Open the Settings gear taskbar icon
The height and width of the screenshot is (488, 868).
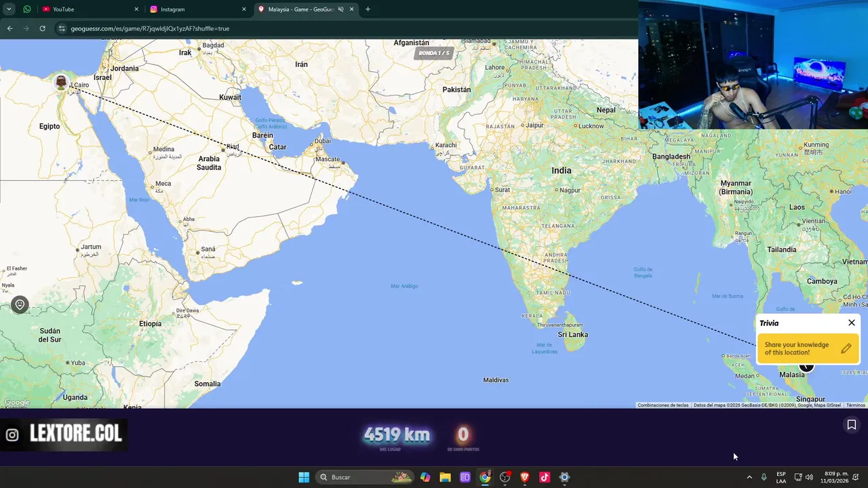[564, 477]
